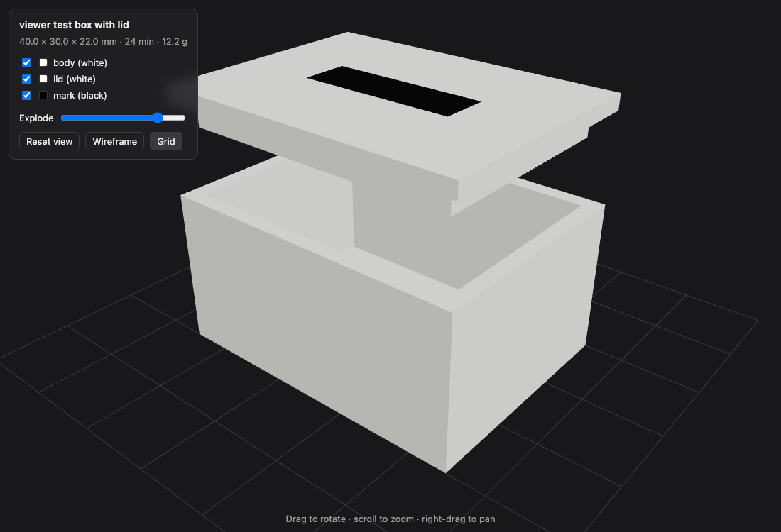Click the body white color swatch

(43, 62)
